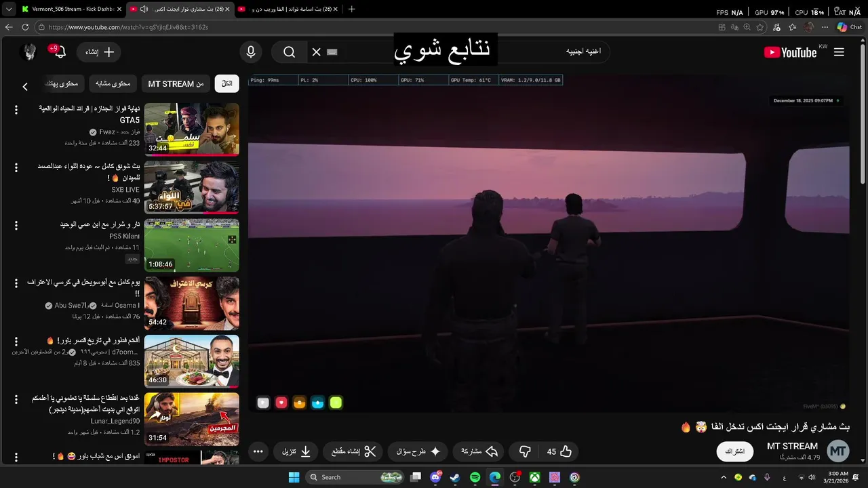Run search with the magnifier icon
The image size is (868, 488).
(x=290, y=52)
